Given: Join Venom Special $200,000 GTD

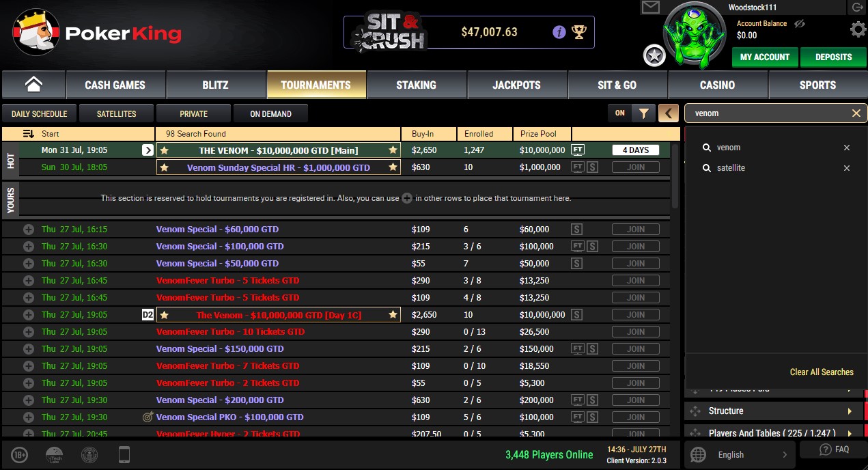Looking at the screenshot, I should pos(636,400).
